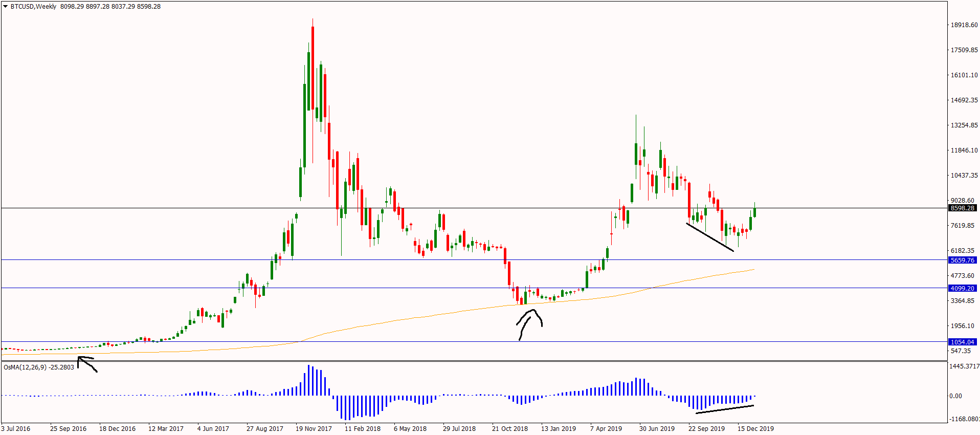Click the latest green candle at chart's right edge

754,212
